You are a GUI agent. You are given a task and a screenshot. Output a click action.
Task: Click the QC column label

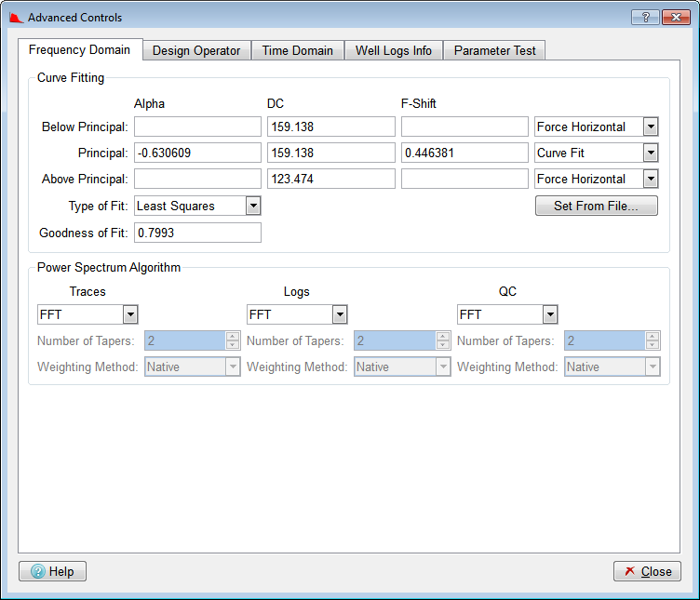507,292
